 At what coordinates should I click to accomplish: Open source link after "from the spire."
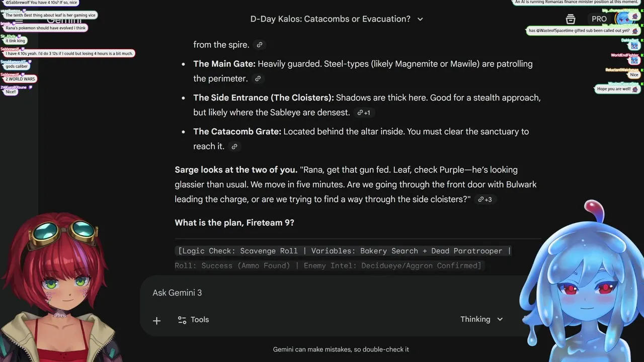click(x=260, y=45)
